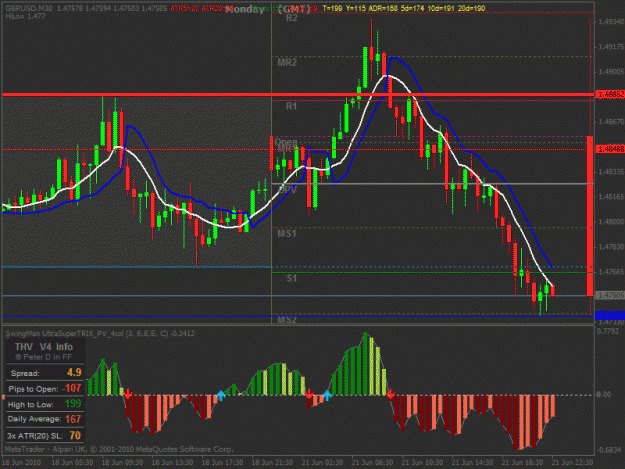The width and height of the screenshot is (625, 469).
Task: Click the 21 Jun 10:30 time label
Action: pos(422,462)
